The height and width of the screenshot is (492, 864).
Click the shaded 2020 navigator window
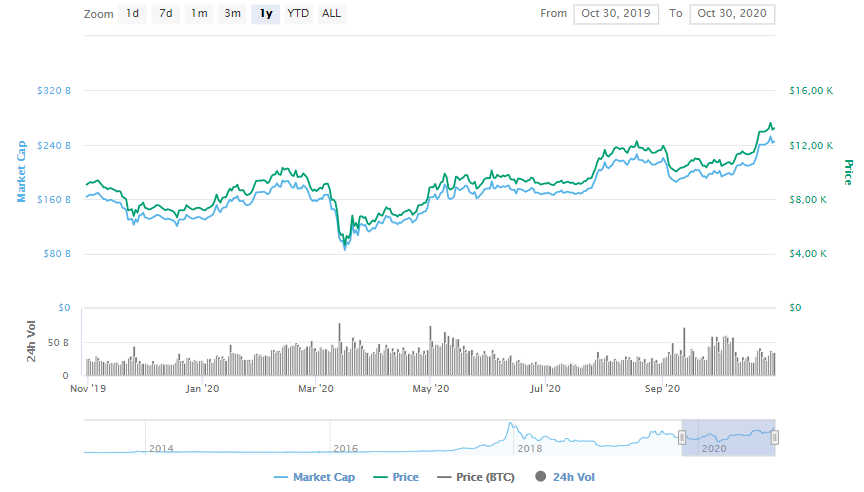[x=728, y=437]
